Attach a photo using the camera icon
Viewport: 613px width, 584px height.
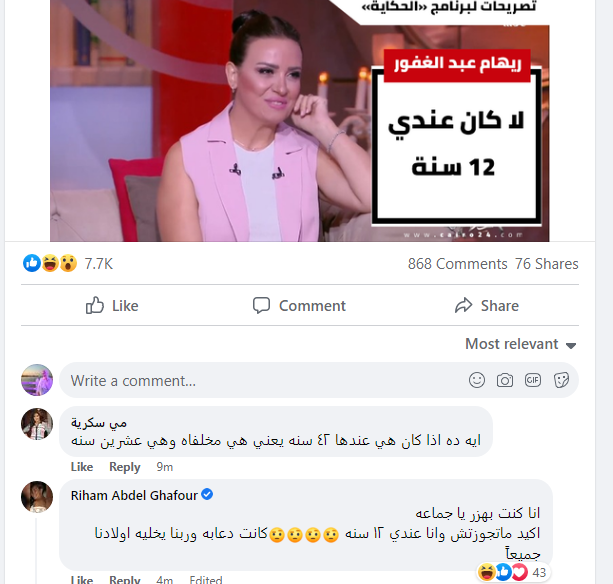(x=505, y=380)
